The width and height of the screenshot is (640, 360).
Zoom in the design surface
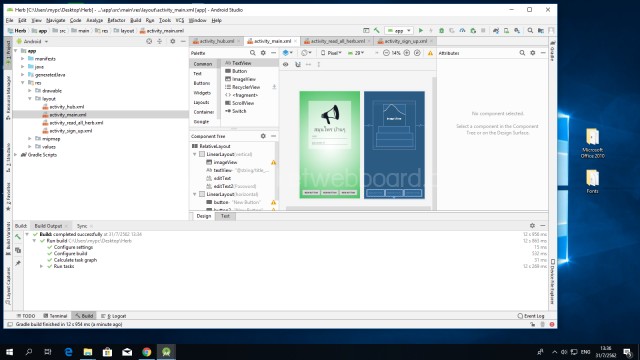click(407, 53)
